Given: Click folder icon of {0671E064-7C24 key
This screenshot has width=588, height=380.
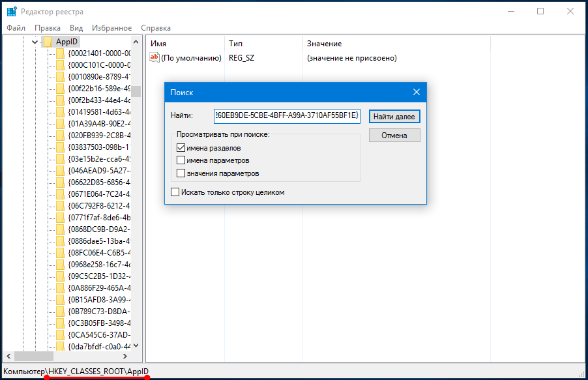Looking at the screenshot, I should point(60,194).
